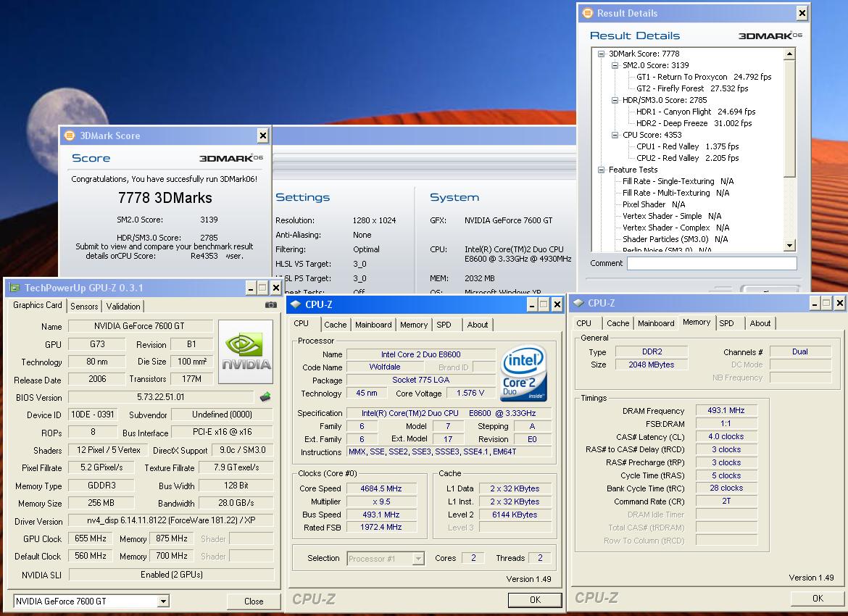Select HDR2 - Deep Freeze result row

click(x=694, y=123)
